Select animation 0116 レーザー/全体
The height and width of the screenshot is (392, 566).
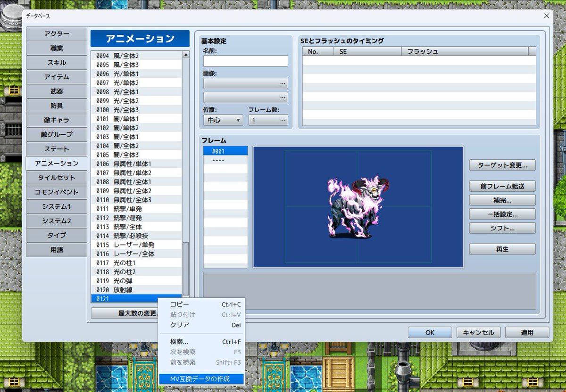pyautogui.click(x=136, y=253)
